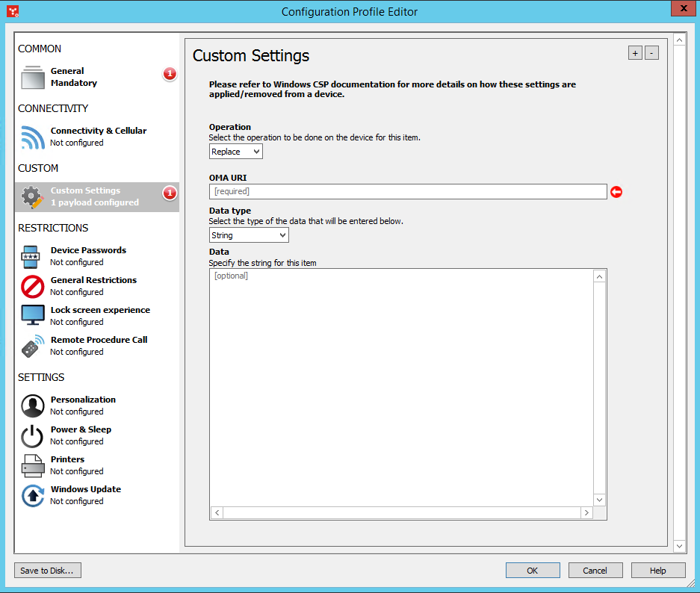This screenshot has height=593, width=700.
Task: Remove payload with the minus button
Action: click(x=651, y=53)
